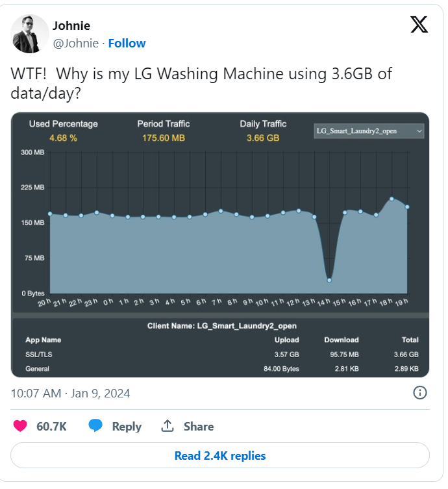Like the tweet with heart icon

click(x=21, y=426)
